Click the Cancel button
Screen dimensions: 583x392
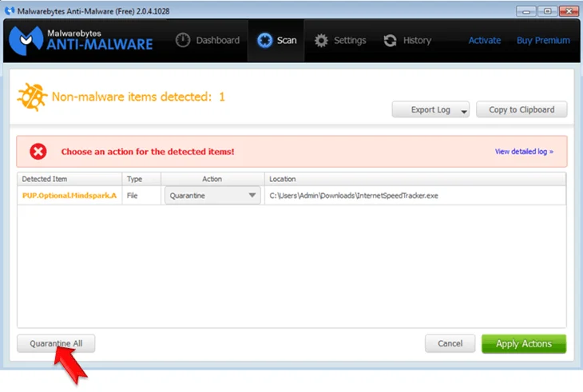coord(450,343)
